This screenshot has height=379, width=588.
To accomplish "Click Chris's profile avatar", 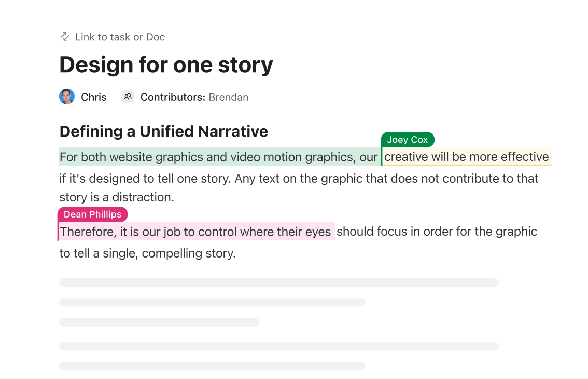I will point(67,97).
